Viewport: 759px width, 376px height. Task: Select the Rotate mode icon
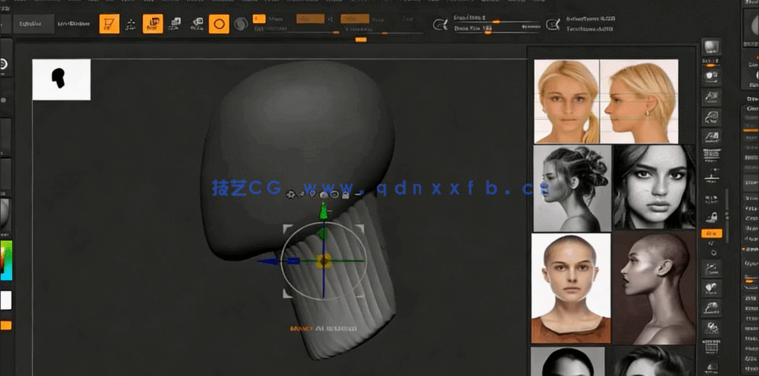click(197, 24)
